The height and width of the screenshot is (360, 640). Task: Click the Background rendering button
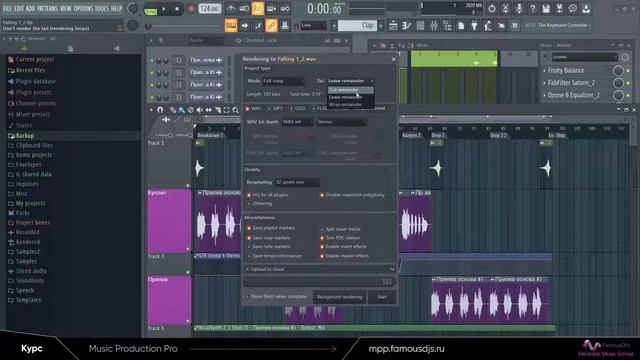click(x=340, y=297)
